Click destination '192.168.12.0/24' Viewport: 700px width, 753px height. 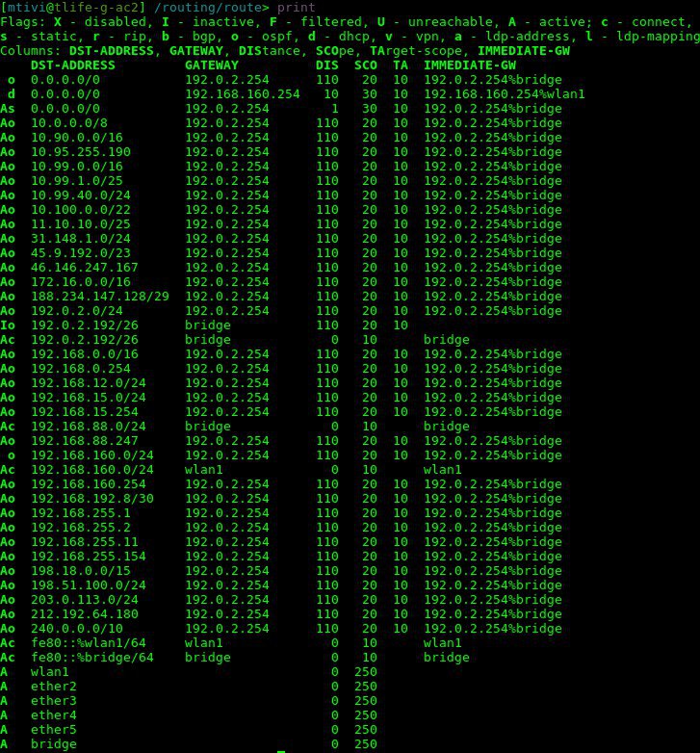point(89,382)
